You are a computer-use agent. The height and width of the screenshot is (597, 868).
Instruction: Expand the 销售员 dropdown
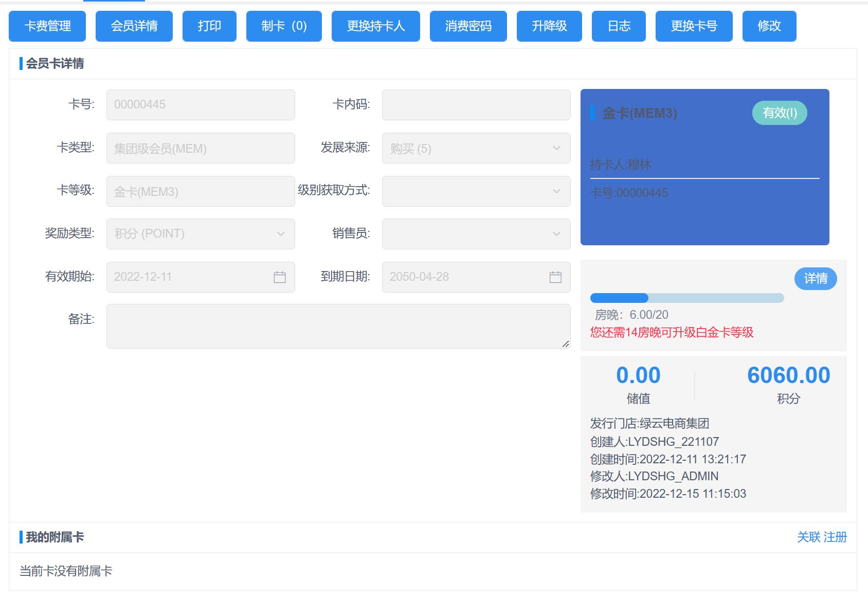(476, 234)
